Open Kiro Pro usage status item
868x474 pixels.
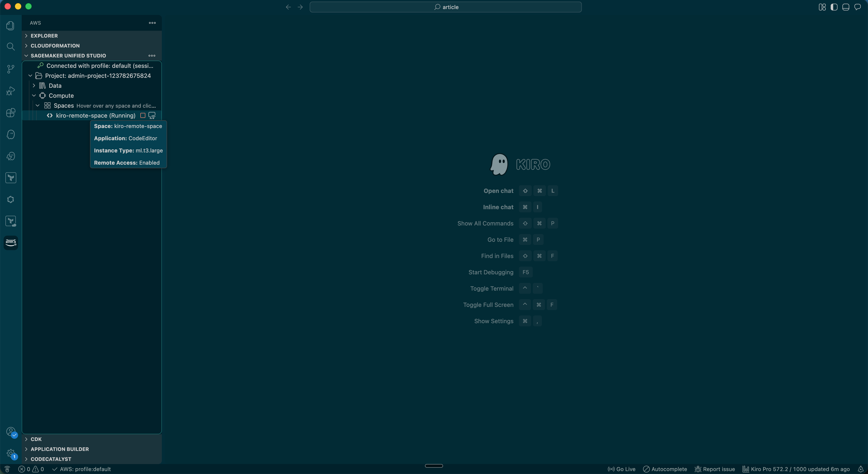(x=796, y=469)
